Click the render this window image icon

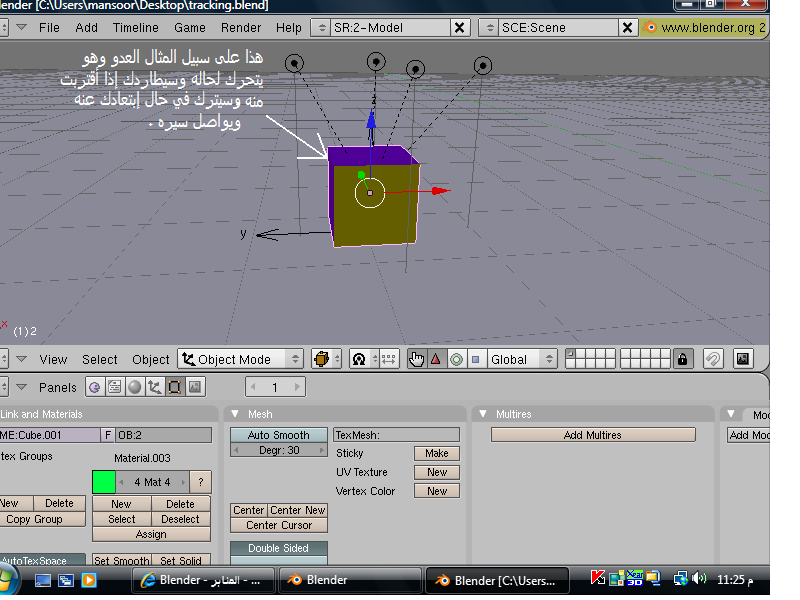pos(743,359)
